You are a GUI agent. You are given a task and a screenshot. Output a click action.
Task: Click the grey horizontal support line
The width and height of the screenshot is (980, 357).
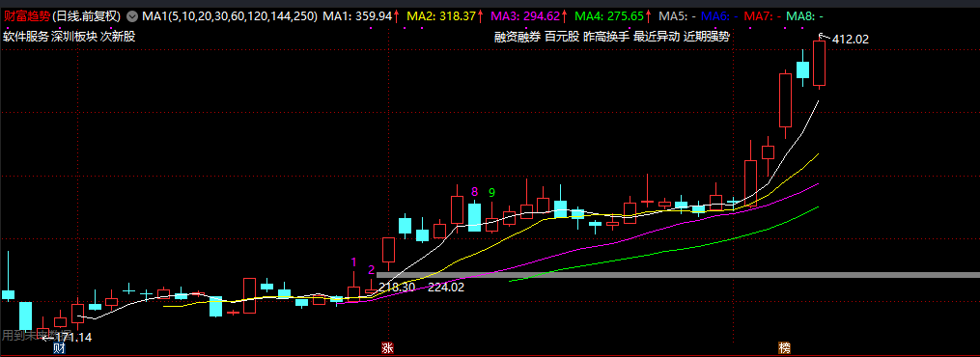point(678,275)
